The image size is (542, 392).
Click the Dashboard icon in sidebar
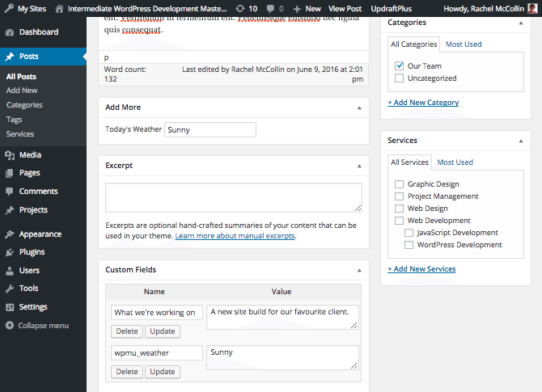9,32
